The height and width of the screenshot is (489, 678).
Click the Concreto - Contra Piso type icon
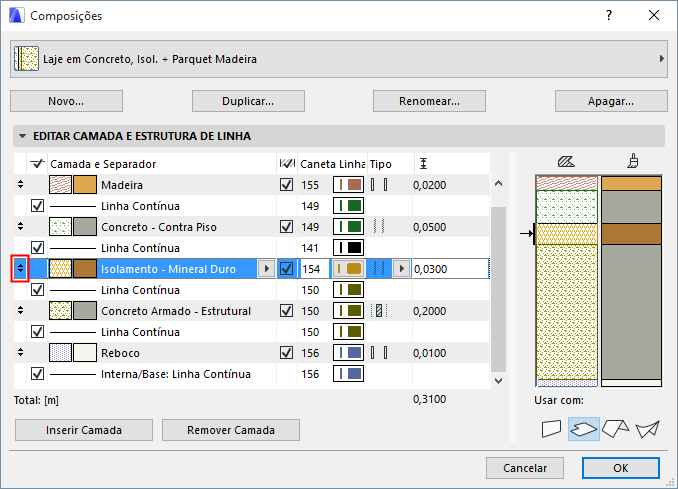379,227
